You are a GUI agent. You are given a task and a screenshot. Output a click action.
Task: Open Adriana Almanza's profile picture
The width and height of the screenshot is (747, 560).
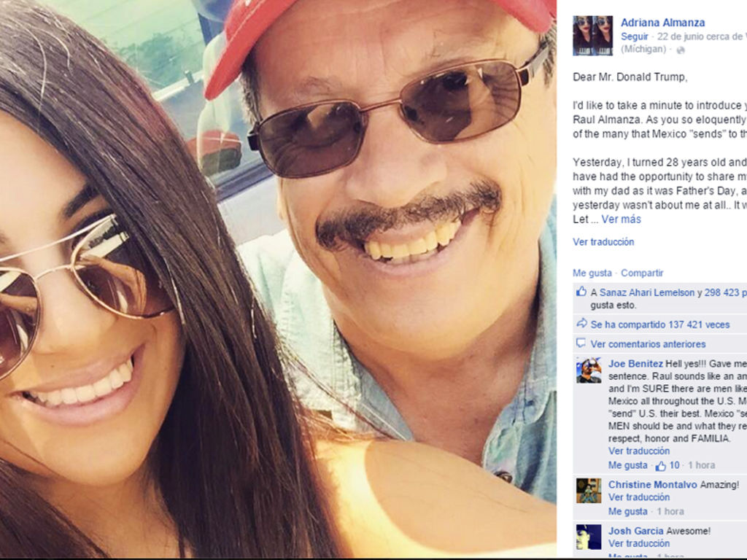click(x=592, y=36)
